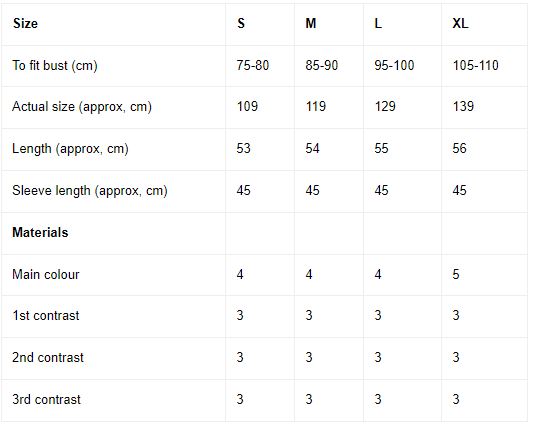The width and height of the screenshot is (537, 435).
Task: Click the 1st contrast row label
Action: click(x=46, y=315)
